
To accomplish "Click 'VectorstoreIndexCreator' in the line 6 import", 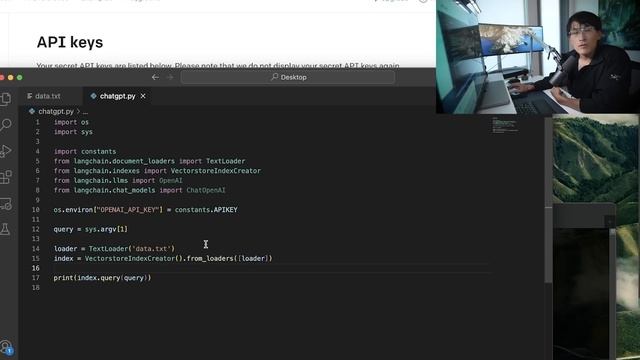I will (x=216, y=171).
